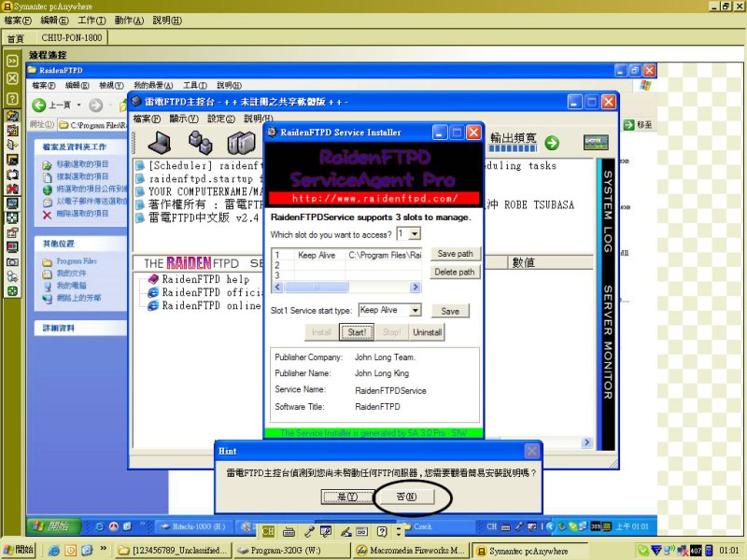Click the two-users icon in the 雷電FTPD console toolbar

201,142
